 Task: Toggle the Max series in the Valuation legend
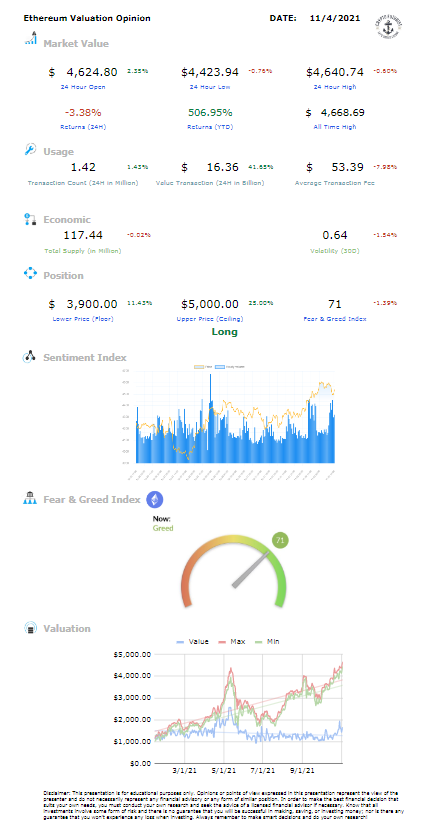tap(231, 642)
